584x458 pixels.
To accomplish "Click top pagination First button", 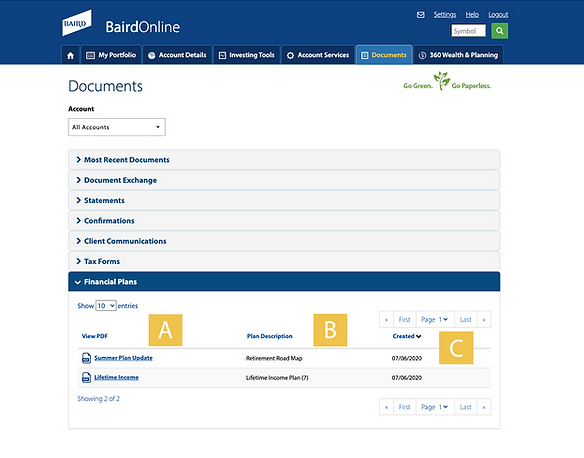I will tap(404, 319).
